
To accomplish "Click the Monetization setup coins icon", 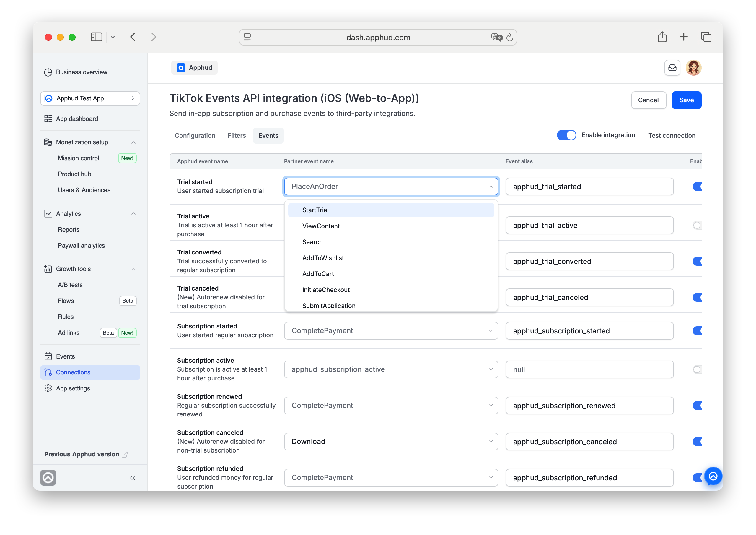I will [48, 142].
